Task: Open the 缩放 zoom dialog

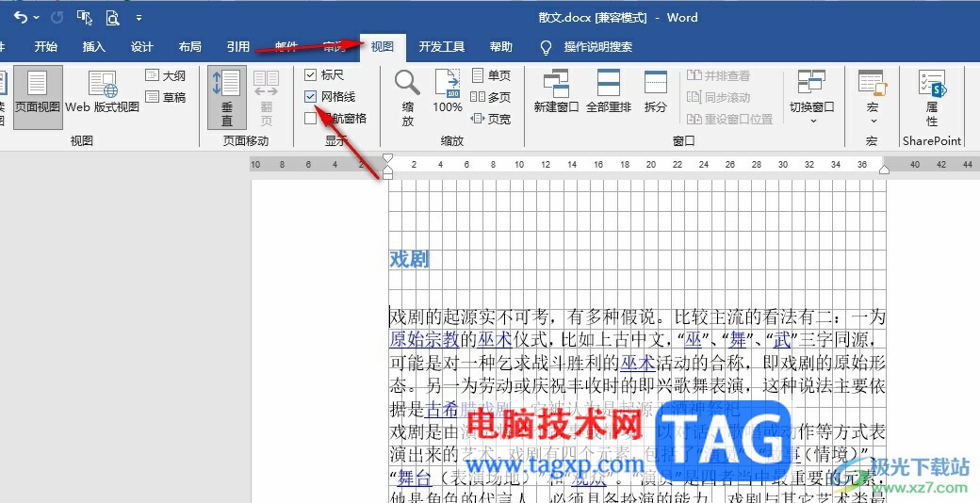Action: [407, 97]
